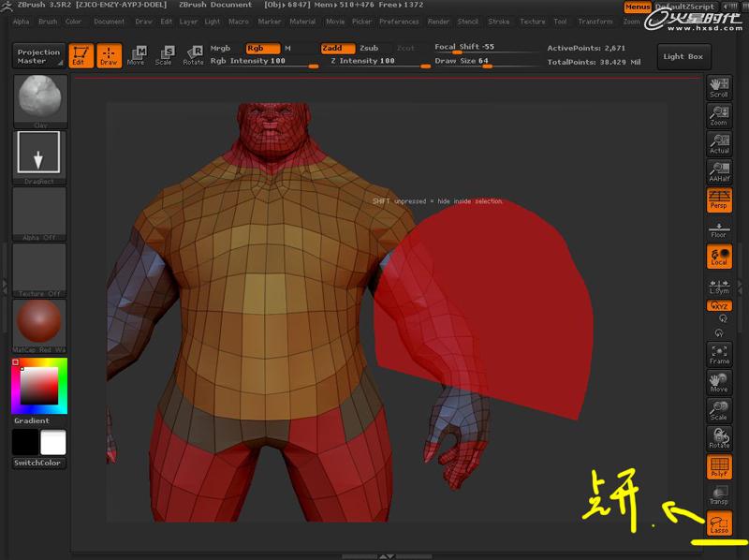
Task: Enable Mrgb paint mode
Action: coord(220,49)
